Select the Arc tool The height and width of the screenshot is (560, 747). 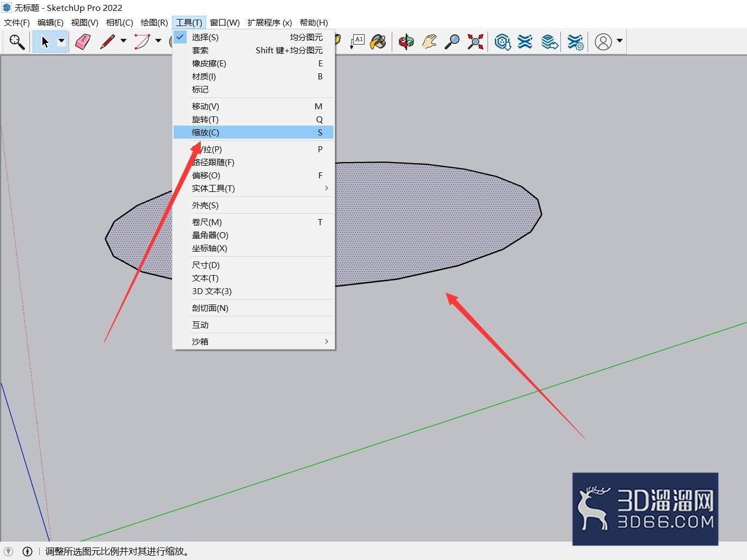pos(143,42)
